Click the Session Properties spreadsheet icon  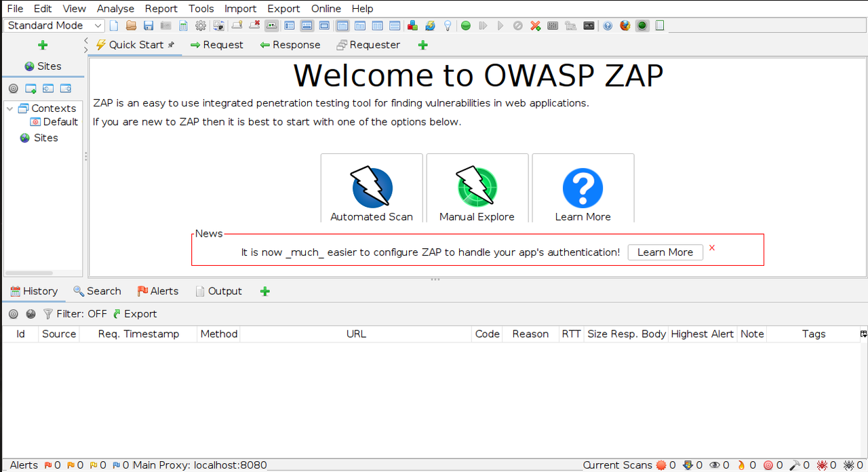coord(183,26)
